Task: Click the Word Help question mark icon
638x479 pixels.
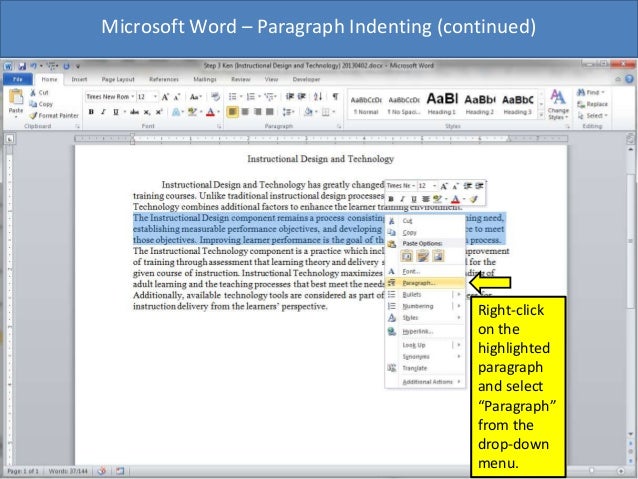Action: click(x=629, y=79)
